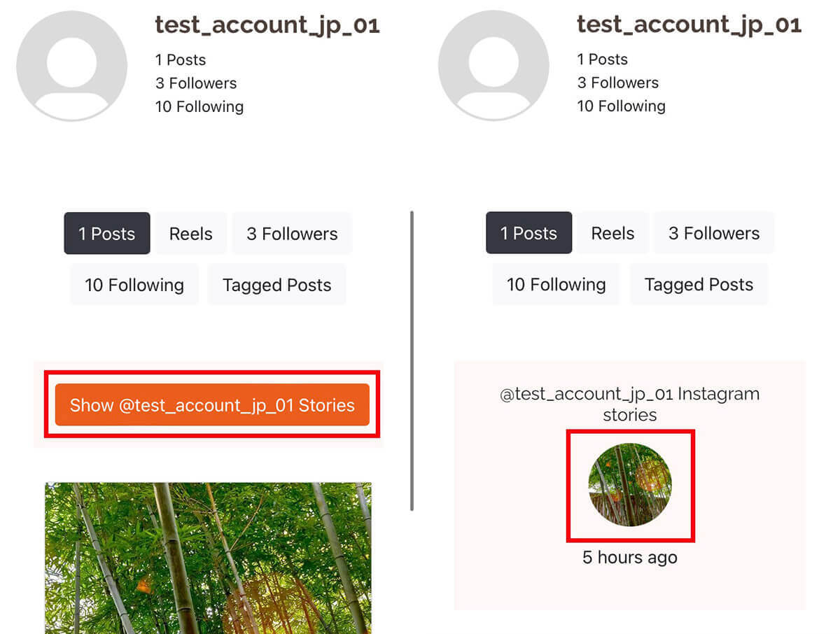Image resolution: width=840 pixels, height=634 pixels.
Task: Click the vertical divider bar between panels
Action: 412,360
